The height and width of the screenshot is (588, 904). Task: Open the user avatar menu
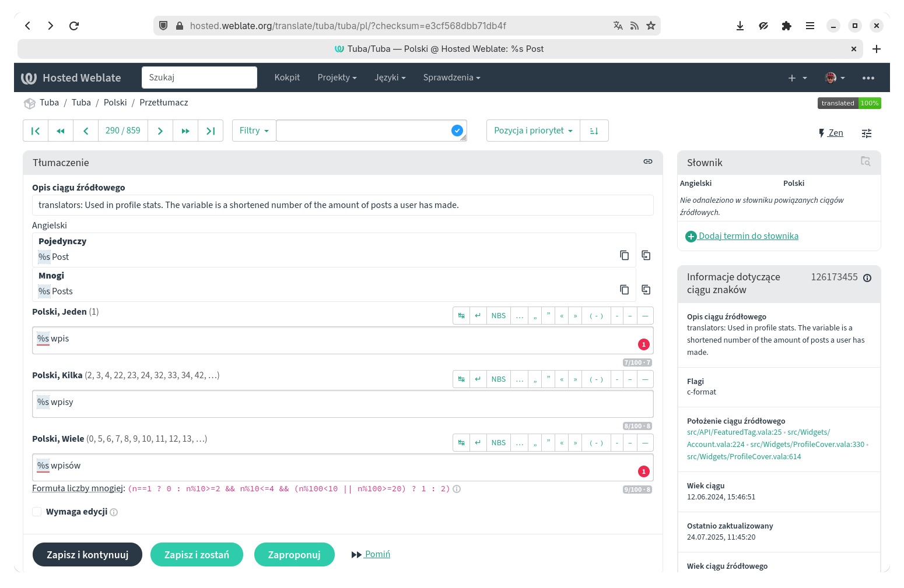click(x=835, y=78)
